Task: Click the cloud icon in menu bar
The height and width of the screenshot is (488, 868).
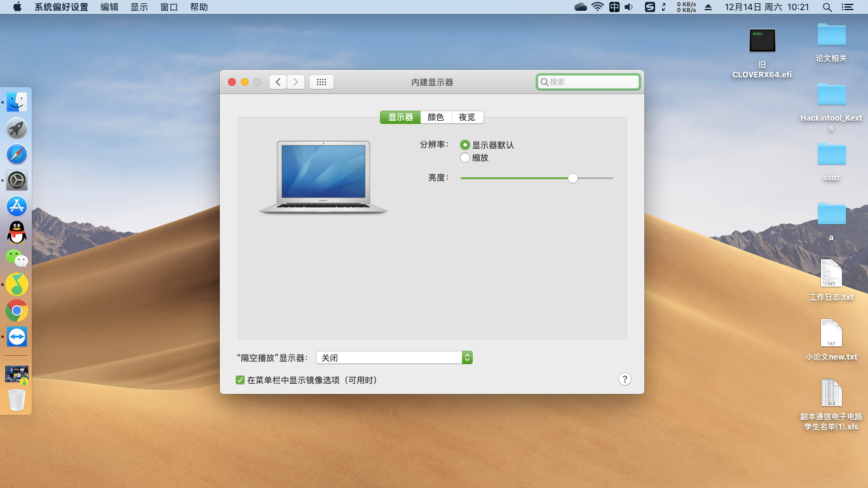Action: [580, 7]
